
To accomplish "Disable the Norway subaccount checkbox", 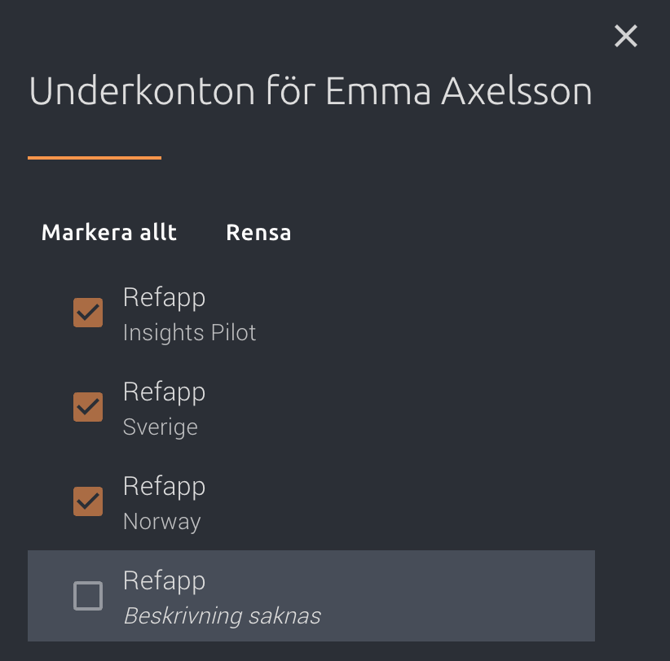I will [x=88, y=501].
